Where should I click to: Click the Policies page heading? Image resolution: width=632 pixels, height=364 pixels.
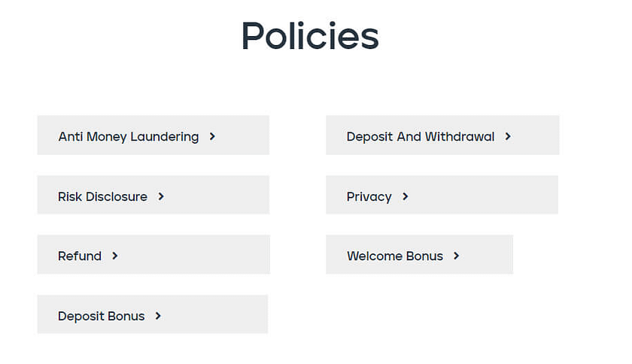coord(309,36)
